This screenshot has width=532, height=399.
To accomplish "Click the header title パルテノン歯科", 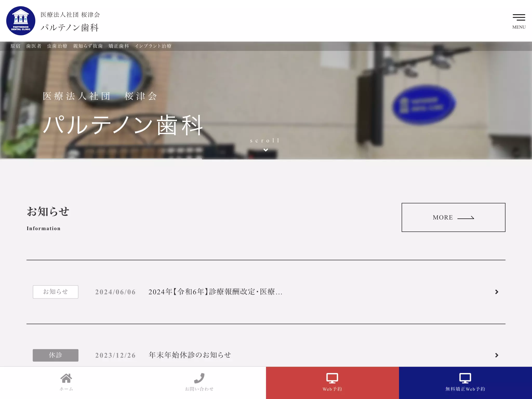I will (x=70, y=28).
